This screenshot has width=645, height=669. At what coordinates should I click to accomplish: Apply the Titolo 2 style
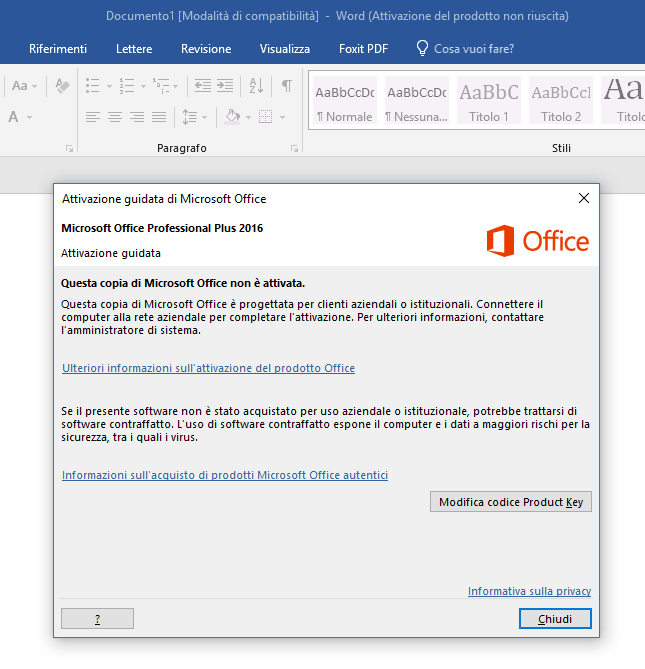coord(561,100)
